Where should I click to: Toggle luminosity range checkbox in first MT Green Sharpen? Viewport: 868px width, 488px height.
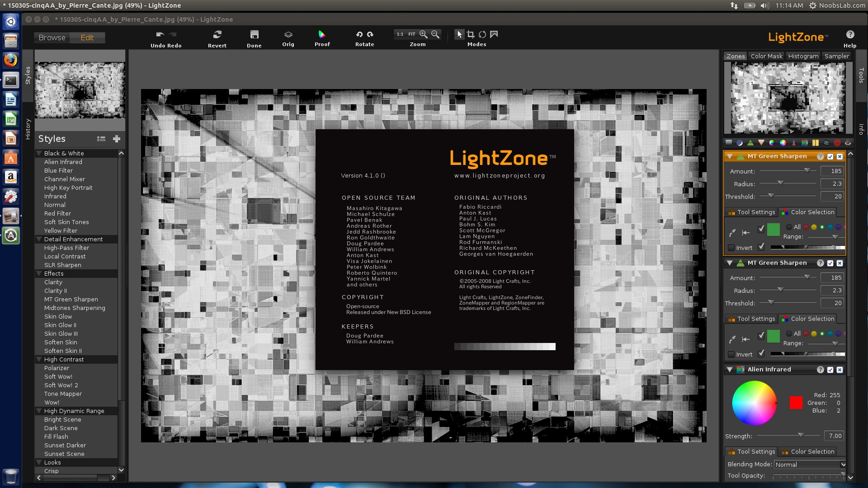point(761,247)
